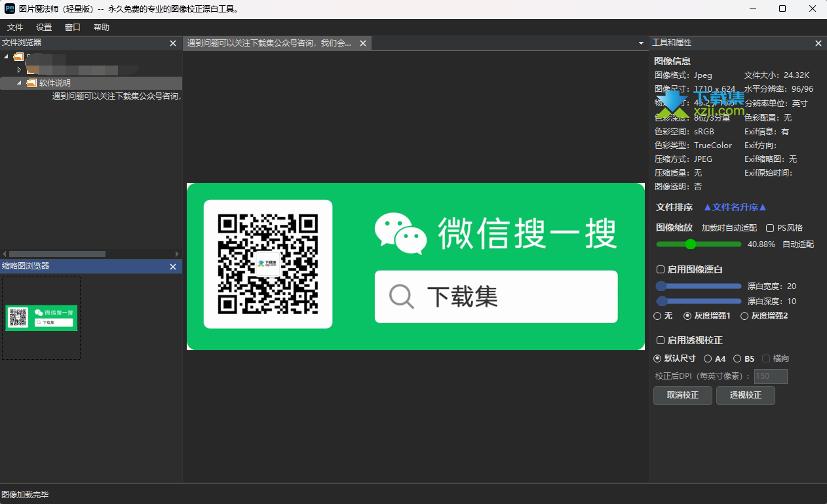
Task: Select the file 遇到问题可以关注下载集公众号咨询 in tree
Action: 117,96
